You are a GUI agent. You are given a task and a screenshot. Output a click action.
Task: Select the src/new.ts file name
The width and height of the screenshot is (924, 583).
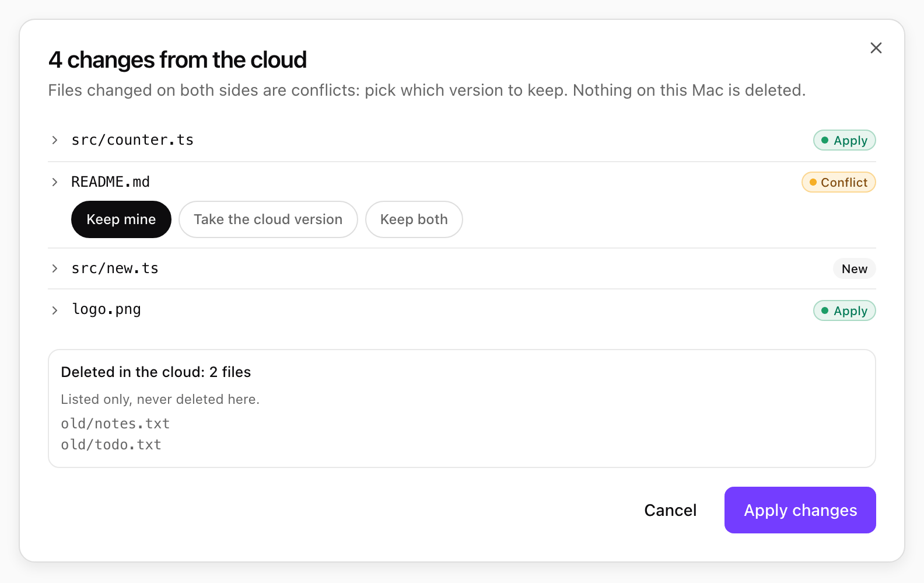[x=115, y=268]
